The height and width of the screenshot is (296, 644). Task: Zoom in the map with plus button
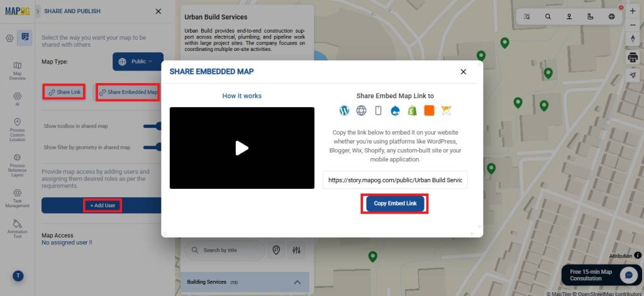[x=633, y=11]
